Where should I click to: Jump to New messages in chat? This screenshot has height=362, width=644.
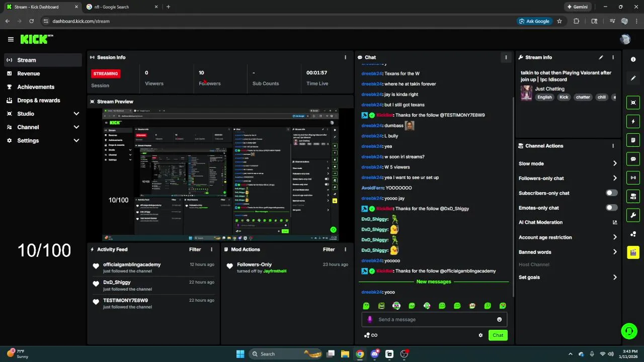tap(434, 282)
